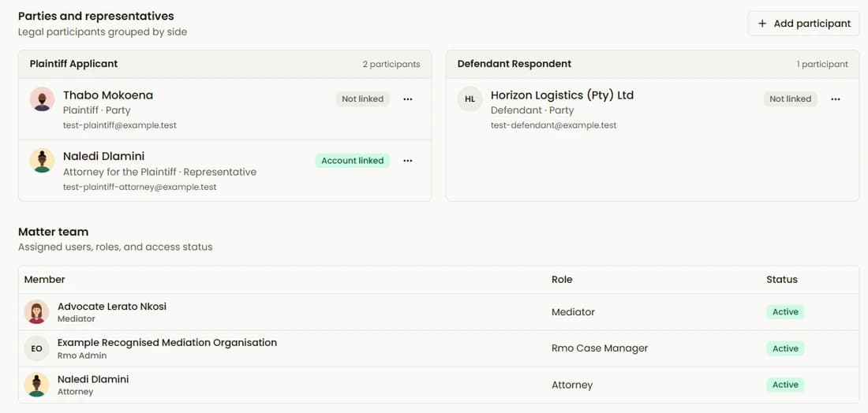Click the Status column header
This screenshot has height=413, width=868.
coord(782,280)
